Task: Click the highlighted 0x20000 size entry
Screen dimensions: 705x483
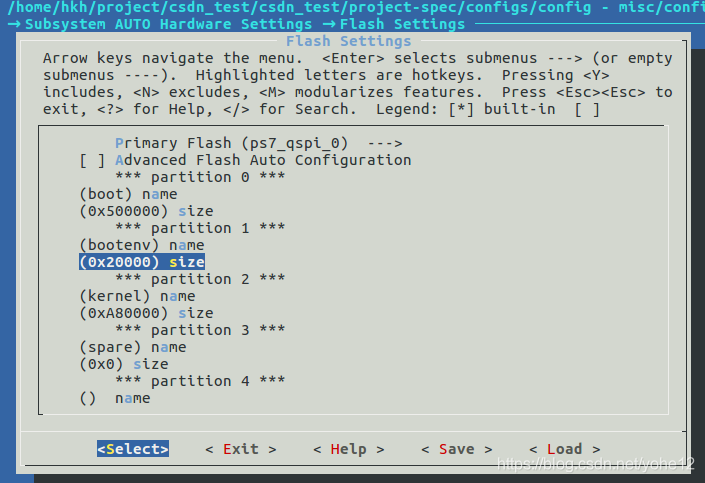Action: pos(142,262)
